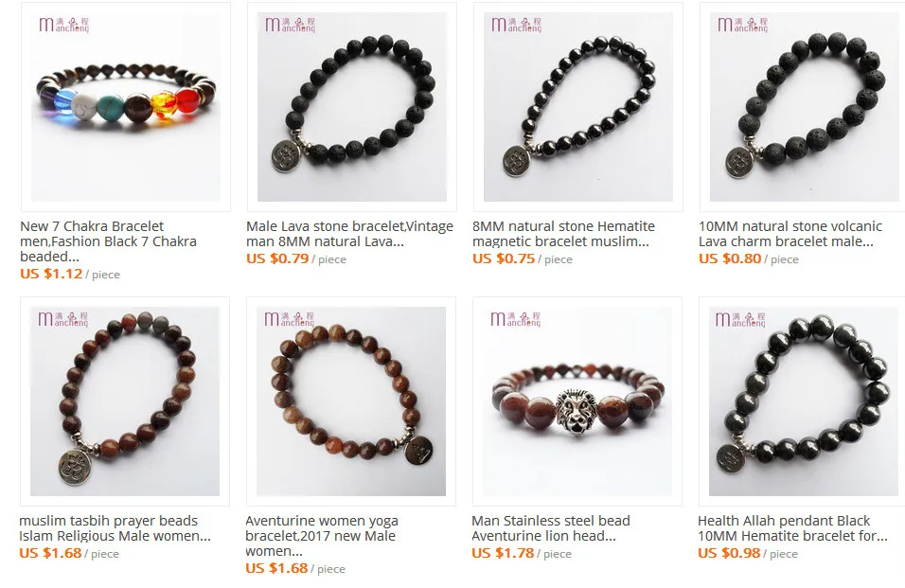Open the 10MM volcanic lava bracelet image
The height and width of the screenshot is (588, 905).
803,107
